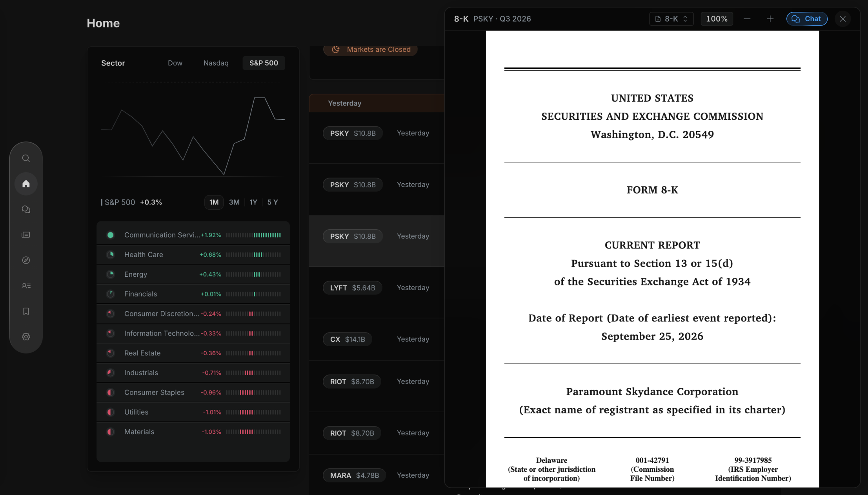Click the 100% zoom level field
This screenshot has height=495, width=868.
point(717,19)
